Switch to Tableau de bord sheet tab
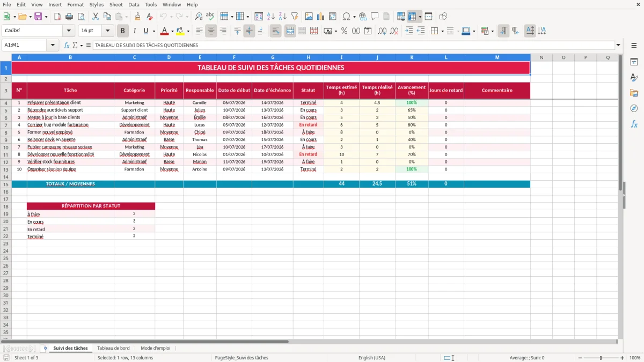 coord(113,348)
